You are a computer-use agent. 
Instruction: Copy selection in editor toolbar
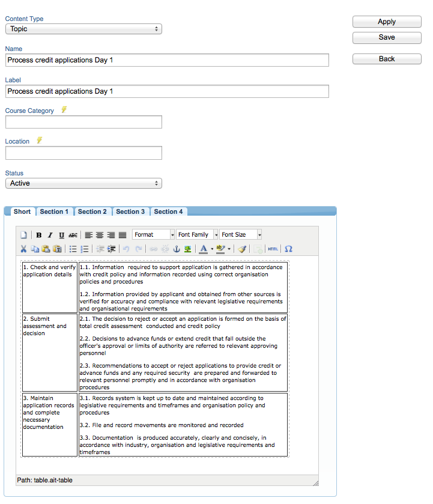35,249
